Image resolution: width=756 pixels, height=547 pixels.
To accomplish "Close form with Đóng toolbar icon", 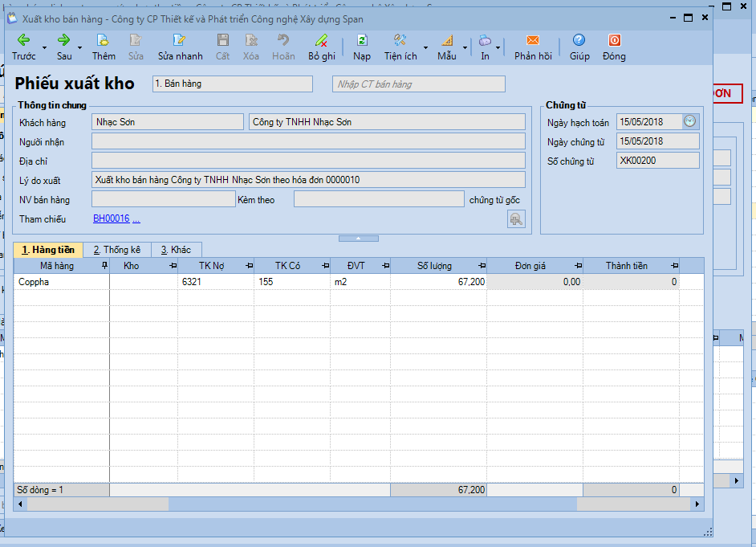I will pos(614,47).
